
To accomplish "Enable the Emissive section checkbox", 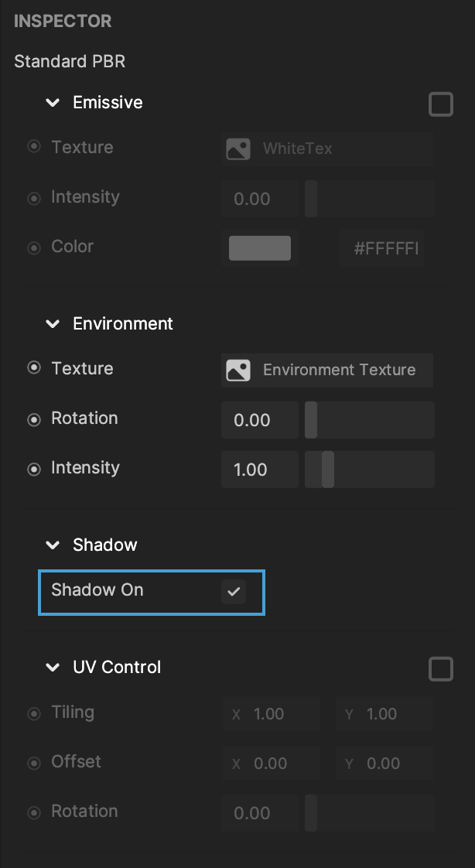I will (x=441, y=104).
